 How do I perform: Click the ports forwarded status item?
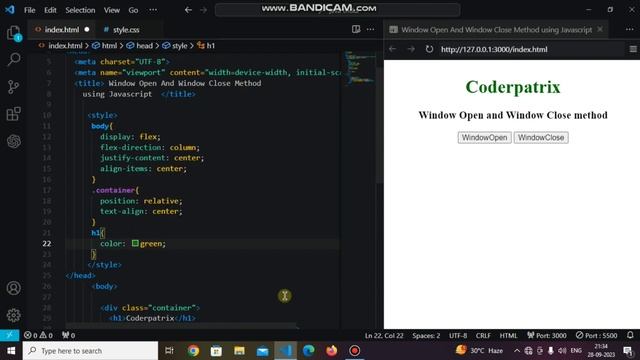pyautogui.click(x=69, y=335)
